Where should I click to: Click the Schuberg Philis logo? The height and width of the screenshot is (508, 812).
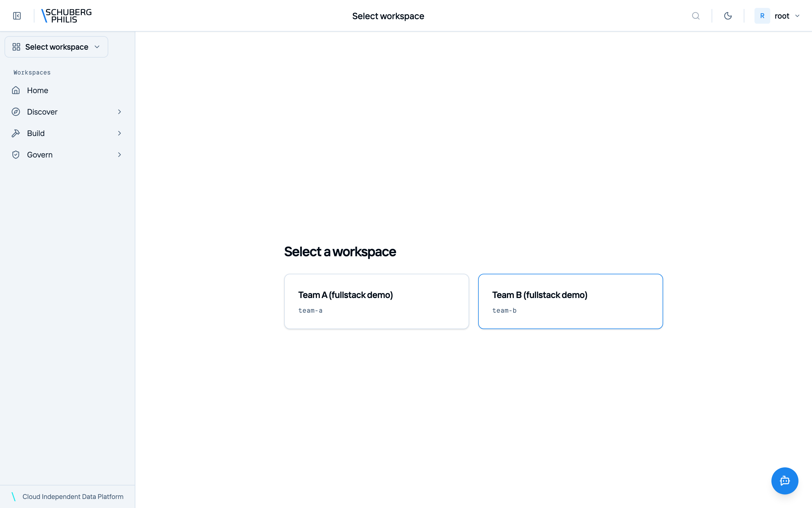[66, 16]
